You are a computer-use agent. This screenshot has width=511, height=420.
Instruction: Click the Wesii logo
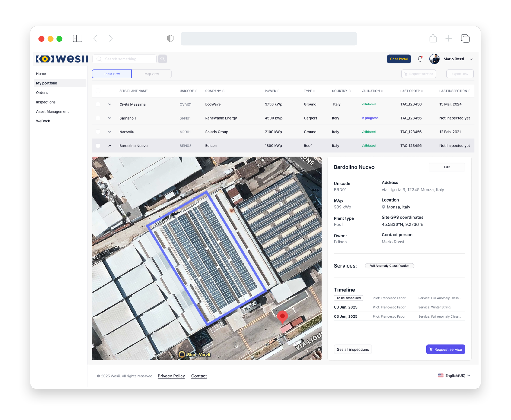point(62,59)
